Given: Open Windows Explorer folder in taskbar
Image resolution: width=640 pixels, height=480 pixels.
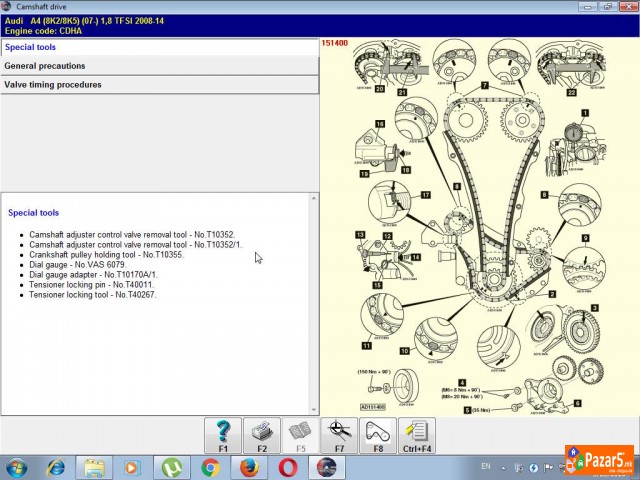Looking at the screenshot, I should 93,467.
